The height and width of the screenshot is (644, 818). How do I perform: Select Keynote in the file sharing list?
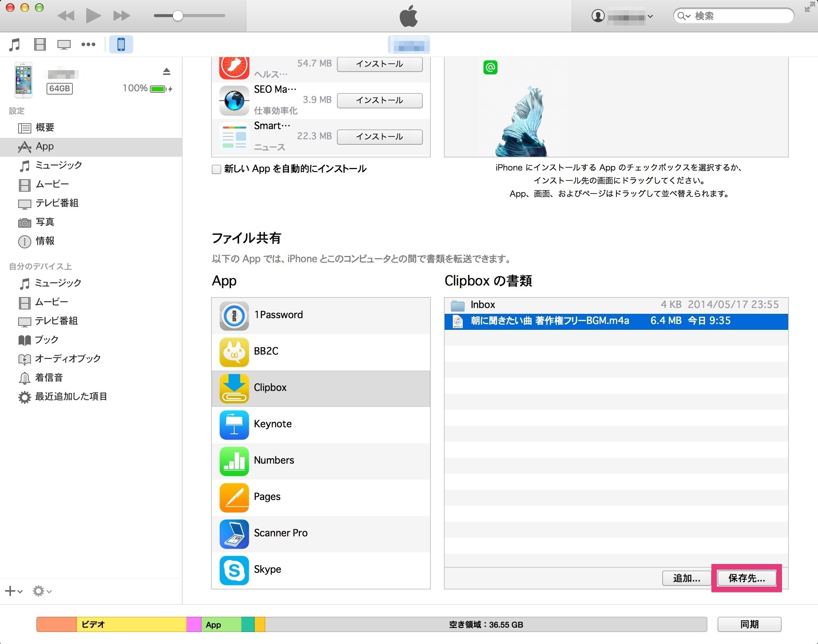click(x=321, y=425)
